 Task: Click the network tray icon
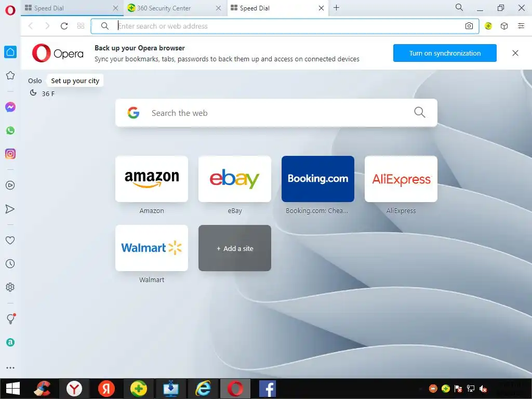[x=471, y=389]
